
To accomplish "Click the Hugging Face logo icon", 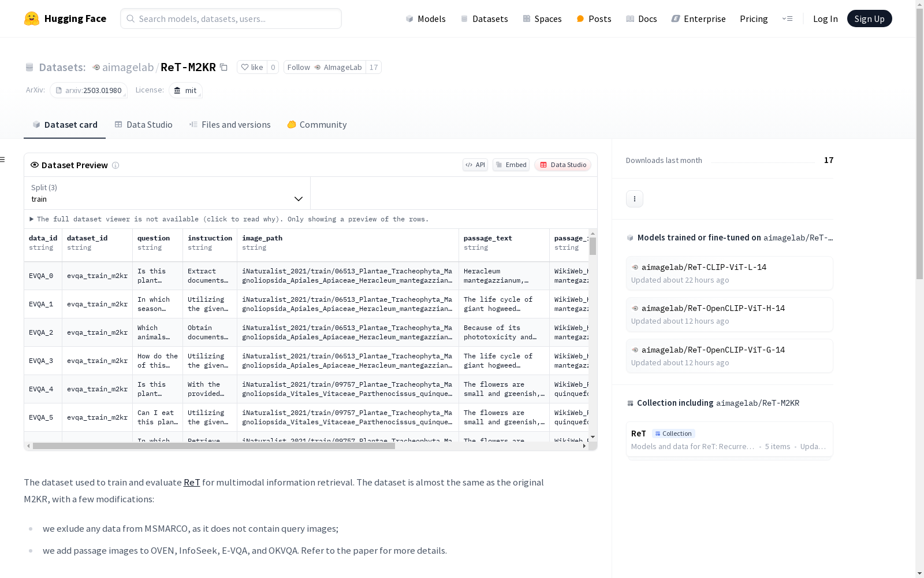I will coord(32,18).
